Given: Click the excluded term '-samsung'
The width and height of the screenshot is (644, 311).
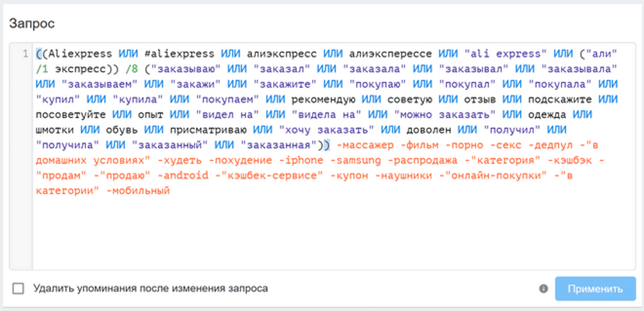Looking at the screenshot, I should pos(355,161).
